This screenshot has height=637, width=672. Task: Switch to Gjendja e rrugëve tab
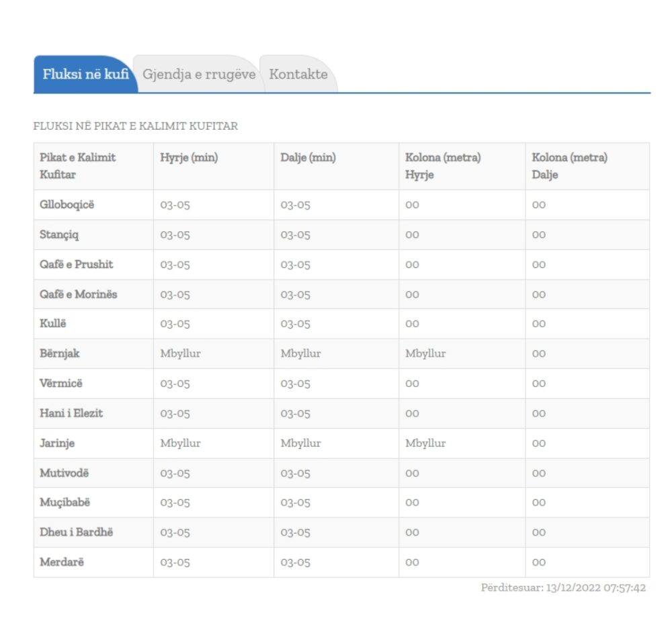coord(199,74)
